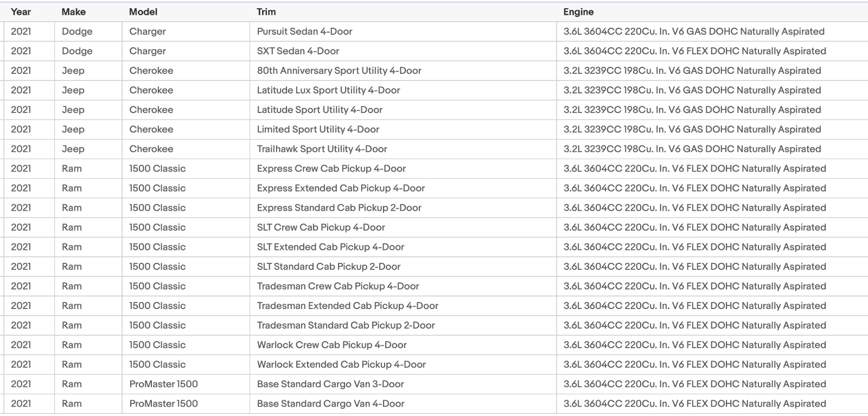Click Cherokee in Limited Sport Utility row
Image resolution: width=868 pixels, height=416 pixels.
coord(151,129)
